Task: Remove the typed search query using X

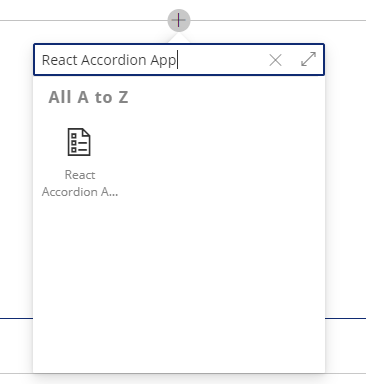Action: (275, 60)
